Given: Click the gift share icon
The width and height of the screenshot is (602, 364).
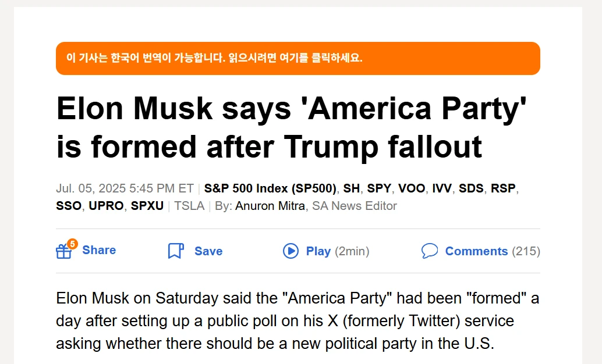Looking at the screenshot, I should 64,251.
